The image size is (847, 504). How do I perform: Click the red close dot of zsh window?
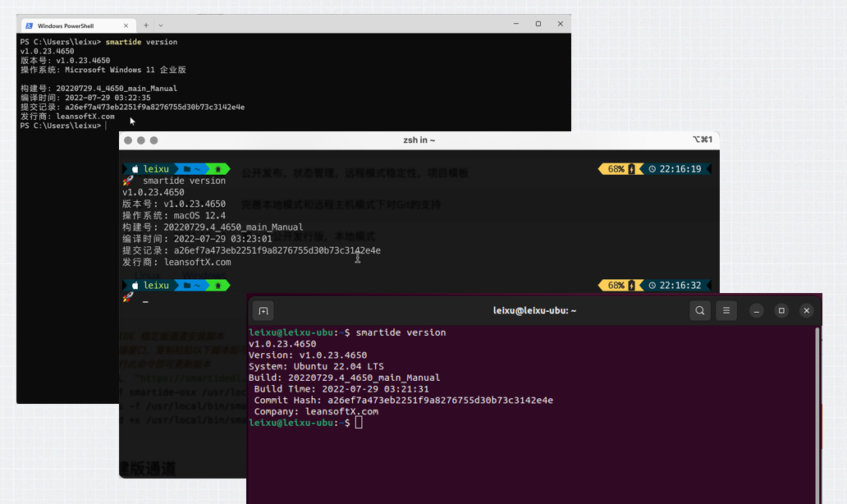click(128, 140)
